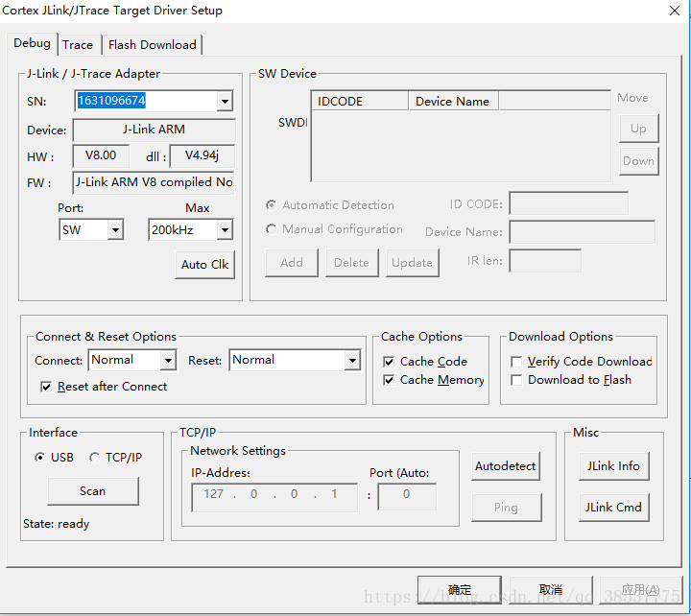Switch to the Debug tab

tap(33, 43)
